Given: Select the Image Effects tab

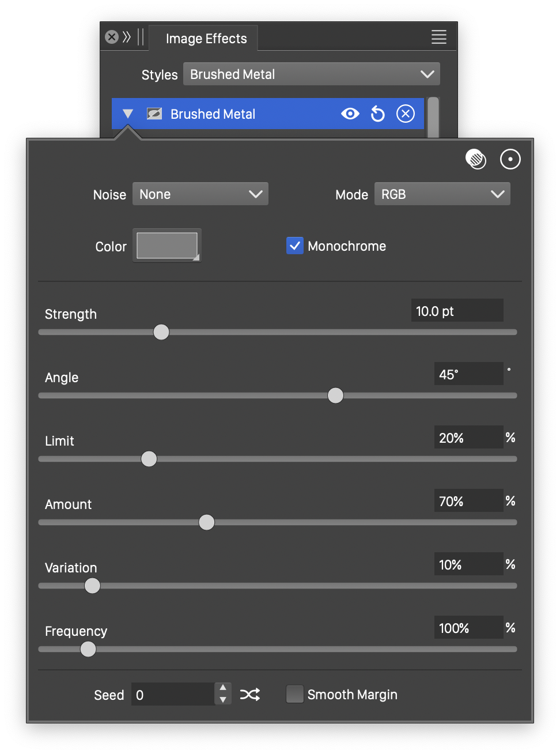Looking at the screenshot, I should coord(206,39).
